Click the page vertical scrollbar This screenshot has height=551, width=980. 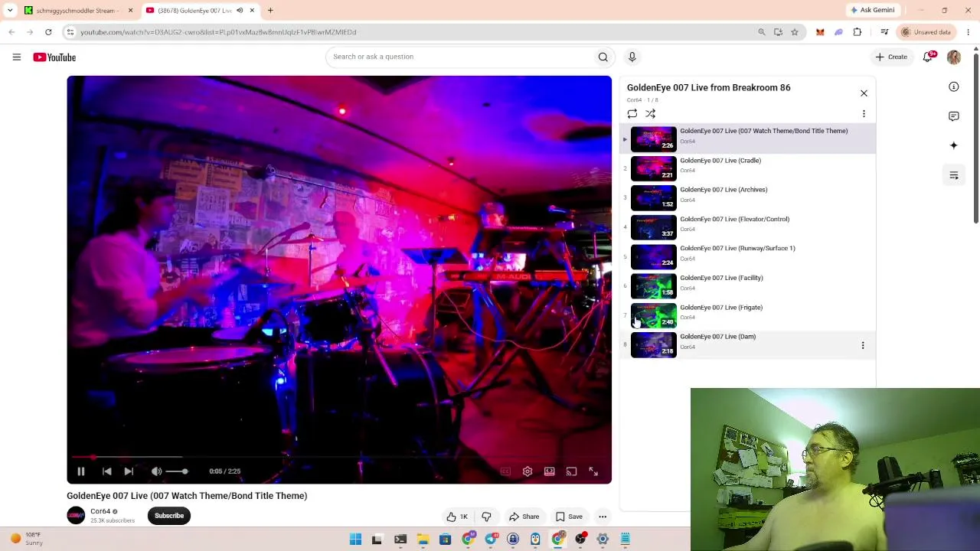(x=975, y=138)
